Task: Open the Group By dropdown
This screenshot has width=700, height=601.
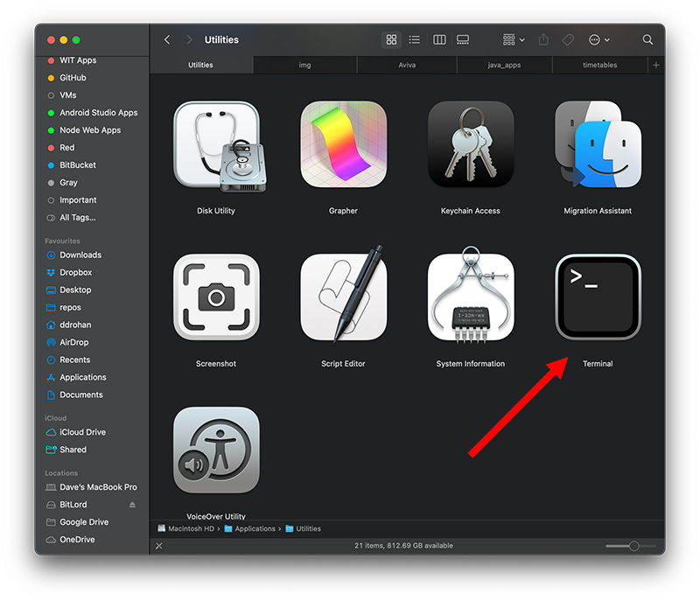Action: 514,40
